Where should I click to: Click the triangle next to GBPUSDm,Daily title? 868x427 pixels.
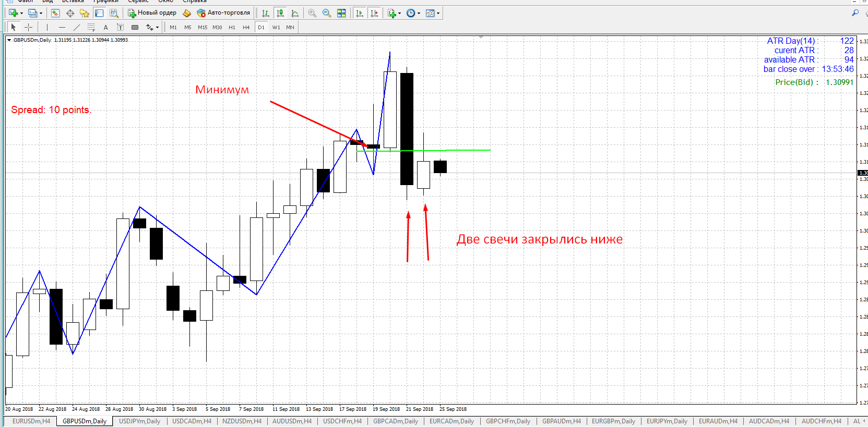pos(9,40)
